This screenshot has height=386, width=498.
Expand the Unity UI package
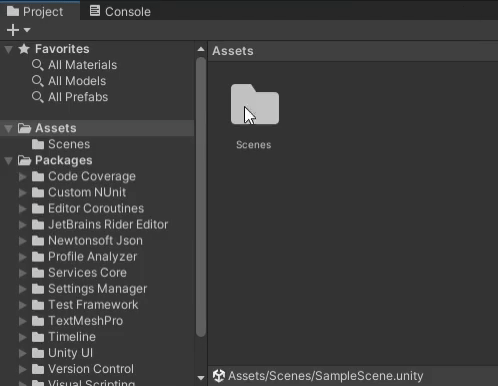point(22,353)
